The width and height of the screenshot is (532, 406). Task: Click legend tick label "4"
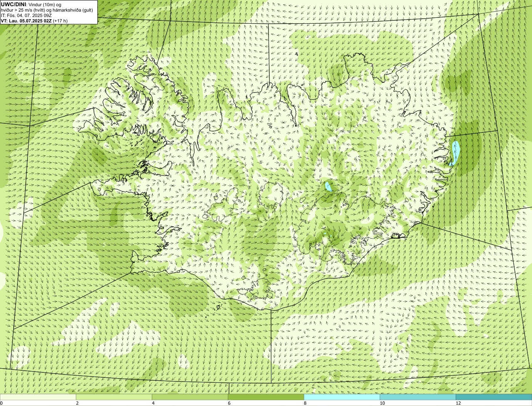(x=153, y=403)
